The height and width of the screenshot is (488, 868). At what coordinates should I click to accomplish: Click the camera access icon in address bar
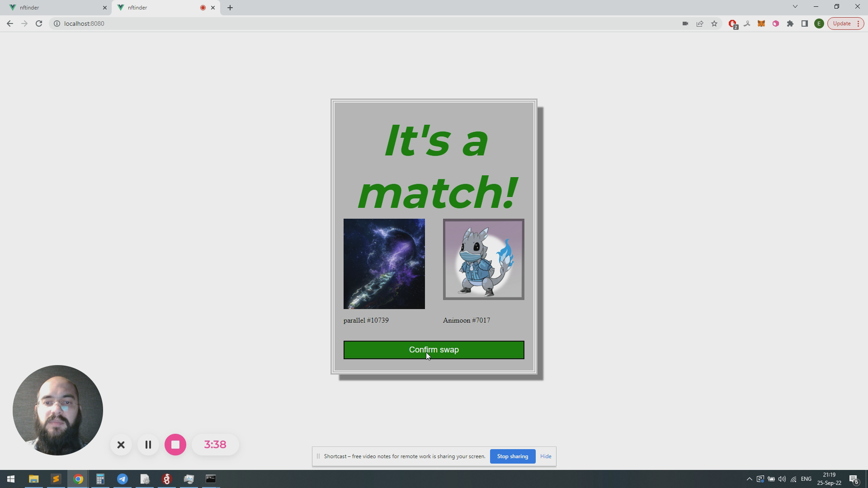pos(685,23)
